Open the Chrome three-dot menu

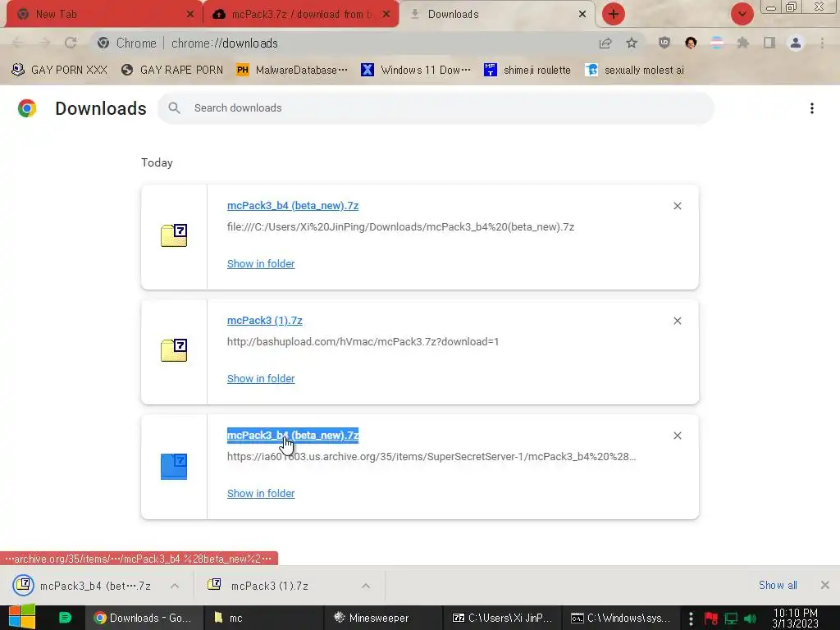[x=822, y=43]
